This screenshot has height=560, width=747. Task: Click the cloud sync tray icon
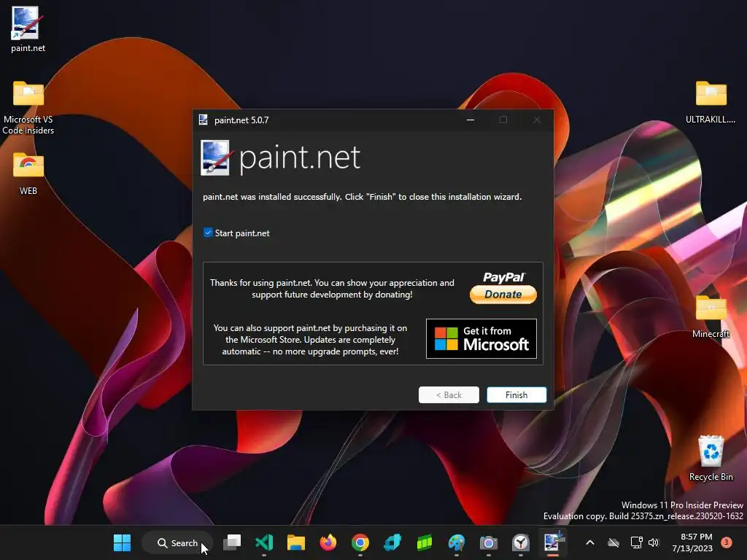coord(614,542)
